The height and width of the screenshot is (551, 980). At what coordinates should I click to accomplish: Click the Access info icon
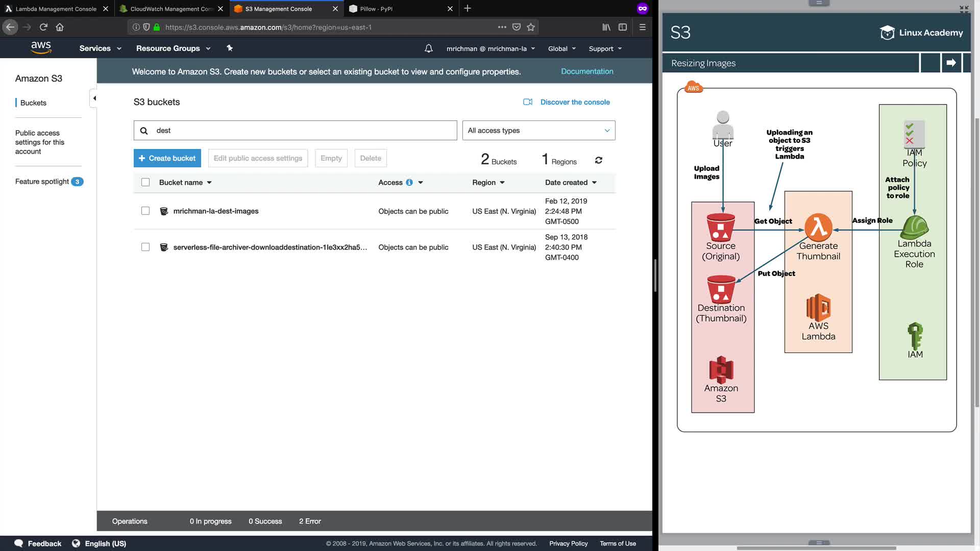pos(409,183)
